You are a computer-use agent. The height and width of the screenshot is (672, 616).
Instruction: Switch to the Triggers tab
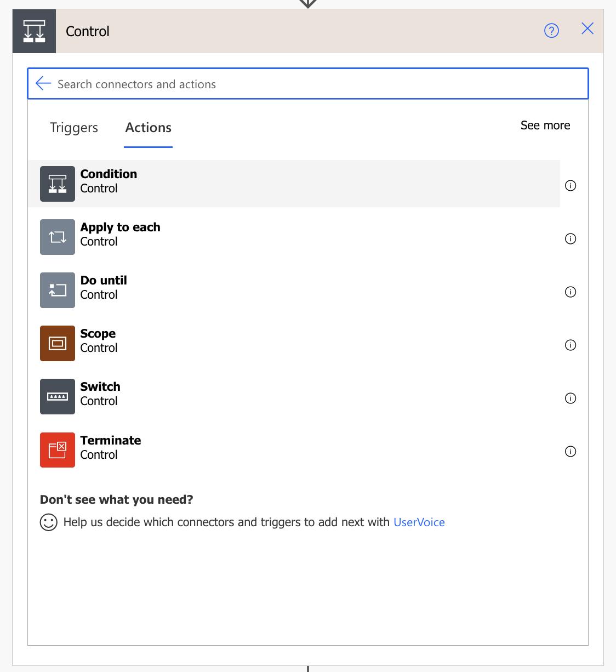pos(74,128)
